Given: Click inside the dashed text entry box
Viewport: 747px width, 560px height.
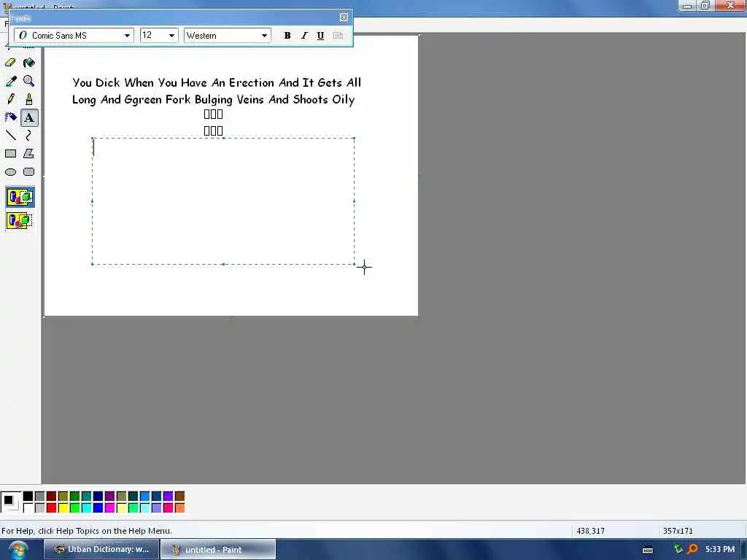Looking at the screenshot, I should click(x=223, y=201).
